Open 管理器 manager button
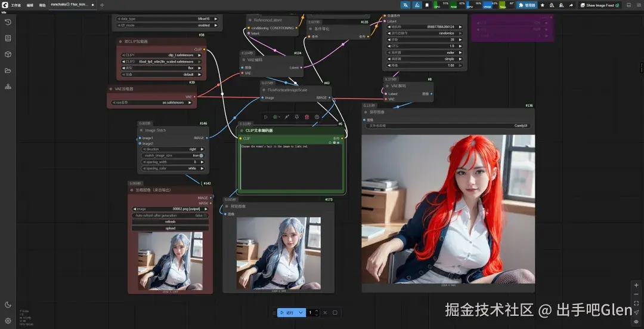Screen dimensions: 644x329 (x=527, y=5)
